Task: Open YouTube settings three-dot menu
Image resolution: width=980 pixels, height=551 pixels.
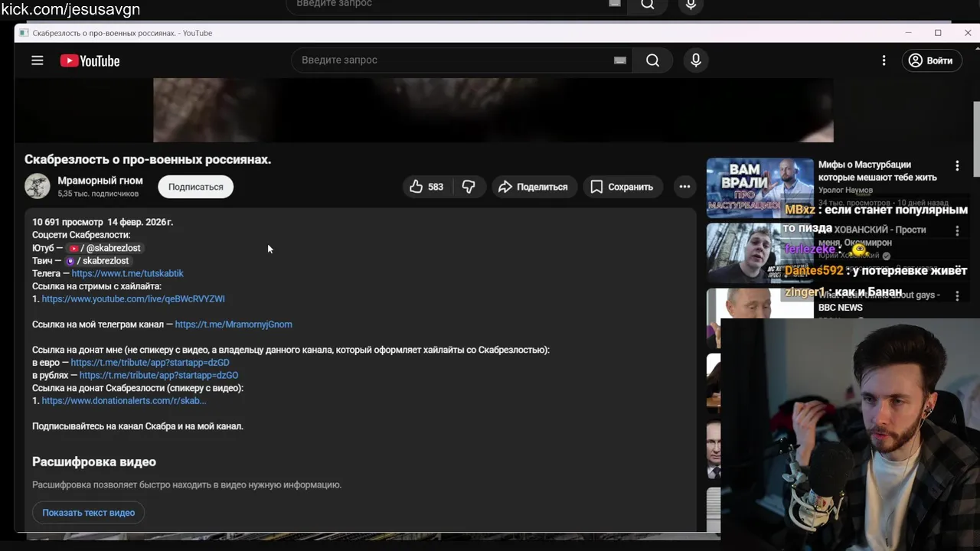Action: (x=884, y=60)
